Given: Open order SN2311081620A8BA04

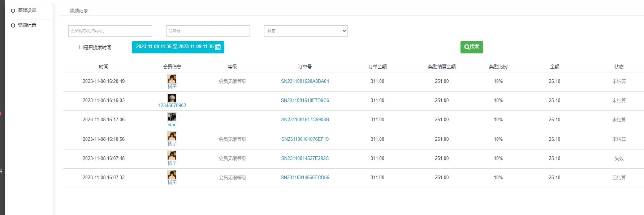Looking at the screenshot, I should coord(305,81).
